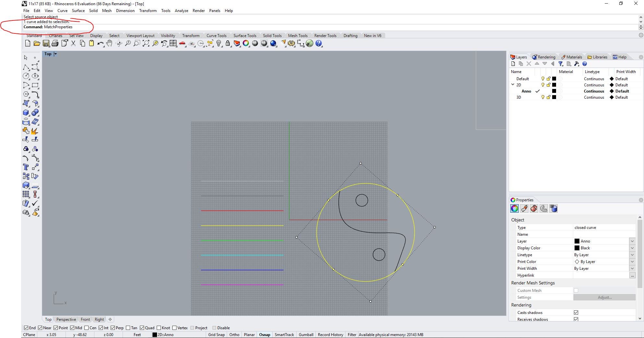This screenshot has width=644, height=338.
Task: Open the Curve menu
Action: 62,11
